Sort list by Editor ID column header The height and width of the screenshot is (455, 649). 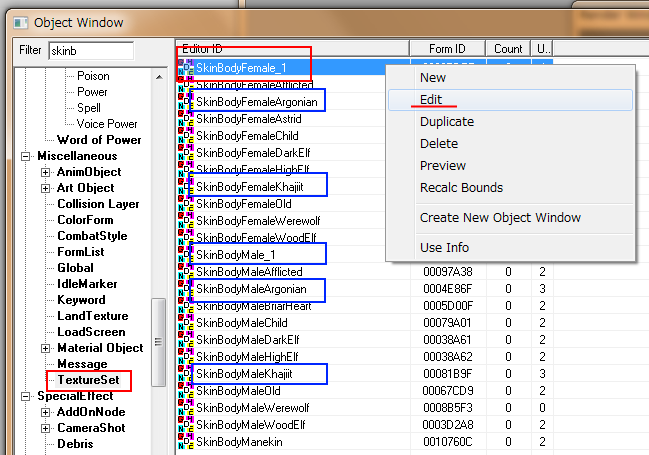point(293,49)
